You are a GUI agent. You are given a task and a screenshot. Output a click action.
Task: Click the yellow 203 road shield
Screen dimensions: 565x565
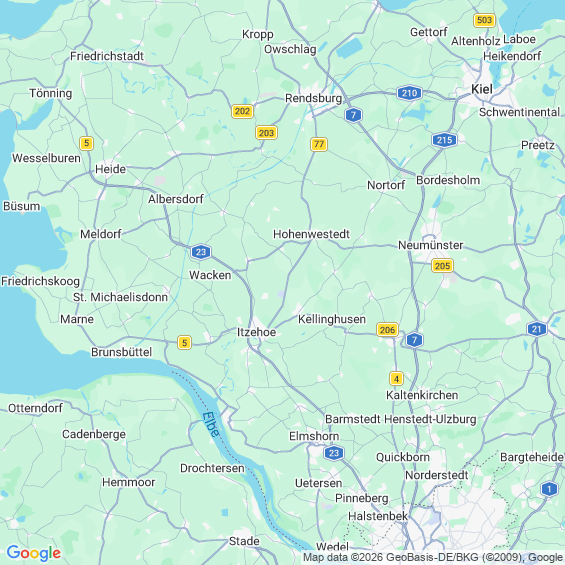266,133
